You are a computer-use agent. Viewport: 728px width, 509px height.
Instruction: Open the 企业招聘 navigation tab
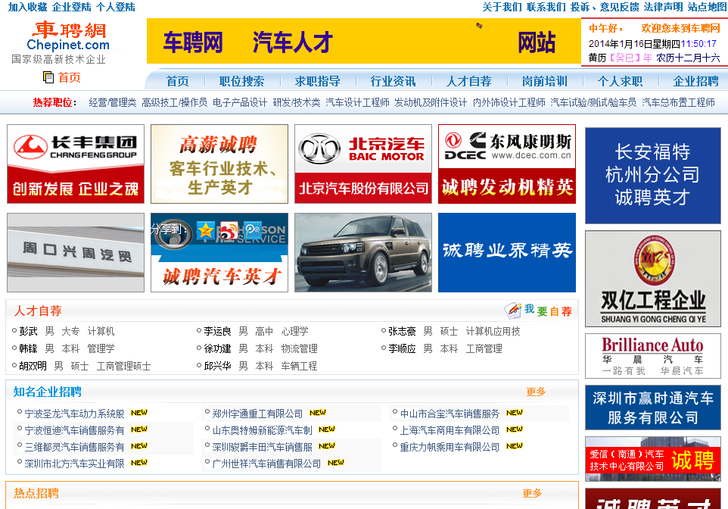click(x=696, y=81)
